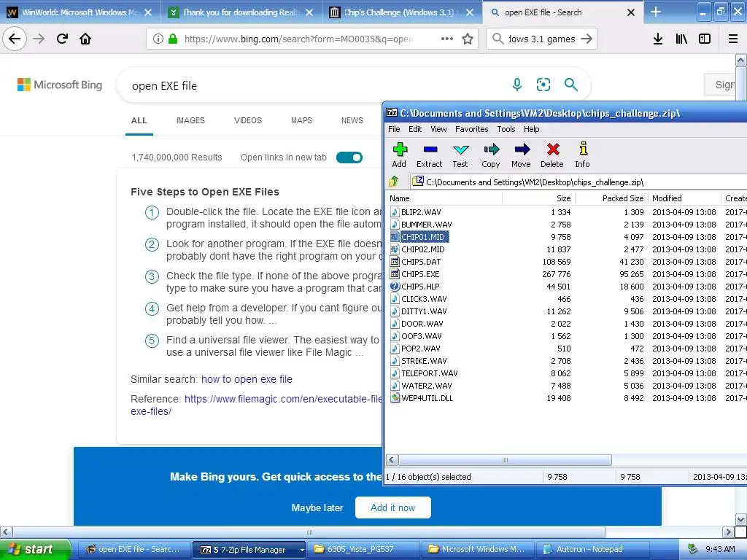Bookmark this page with star icon
Screen dimensions: 747x560
[468, 39]
